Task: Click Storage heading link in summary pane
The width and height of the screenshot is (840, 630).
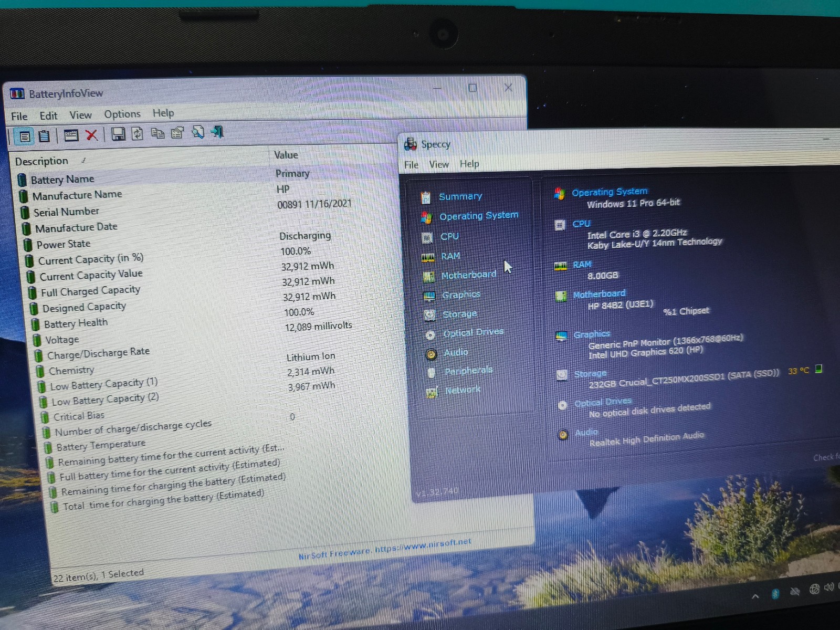Action: point(590,374)
